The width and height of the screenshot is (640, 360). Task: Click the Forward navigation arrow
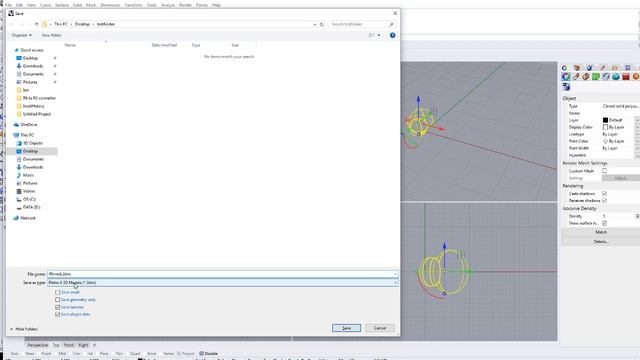[22, 24]
